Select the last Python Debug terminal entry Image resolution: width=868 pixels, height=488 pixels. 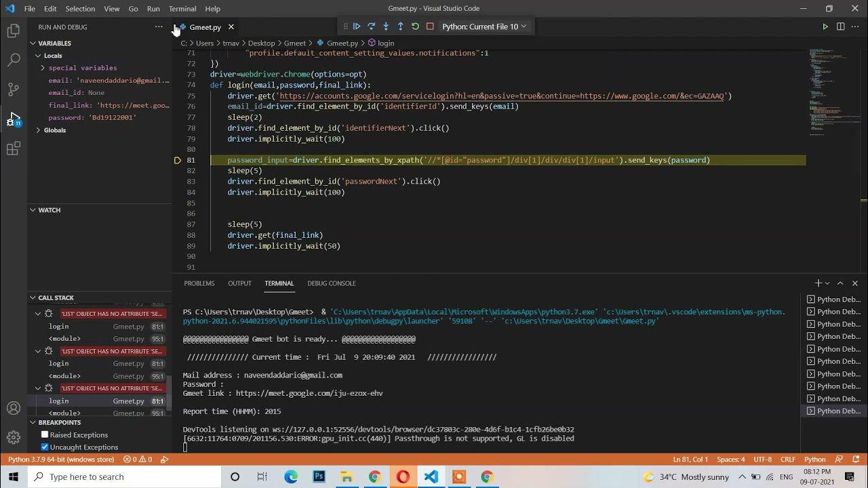[x=833, y=411]
